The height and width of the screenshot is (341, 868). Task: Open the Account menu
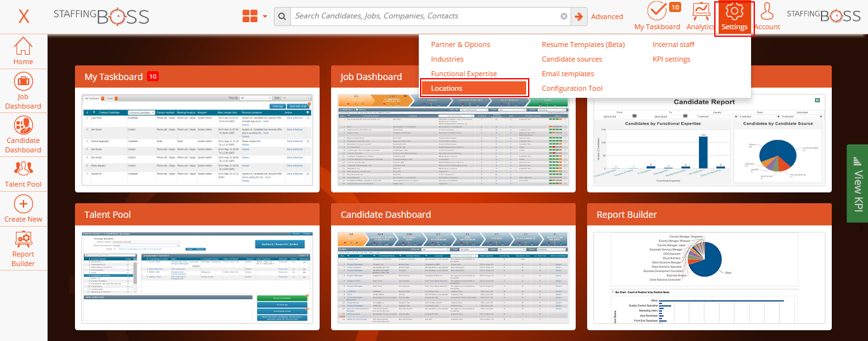coord(767,17)
